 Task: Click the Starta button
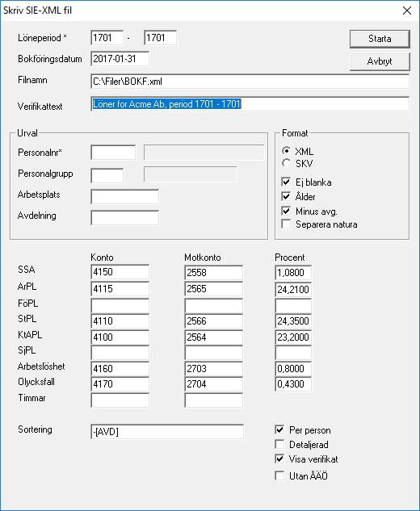pos(380,39)
